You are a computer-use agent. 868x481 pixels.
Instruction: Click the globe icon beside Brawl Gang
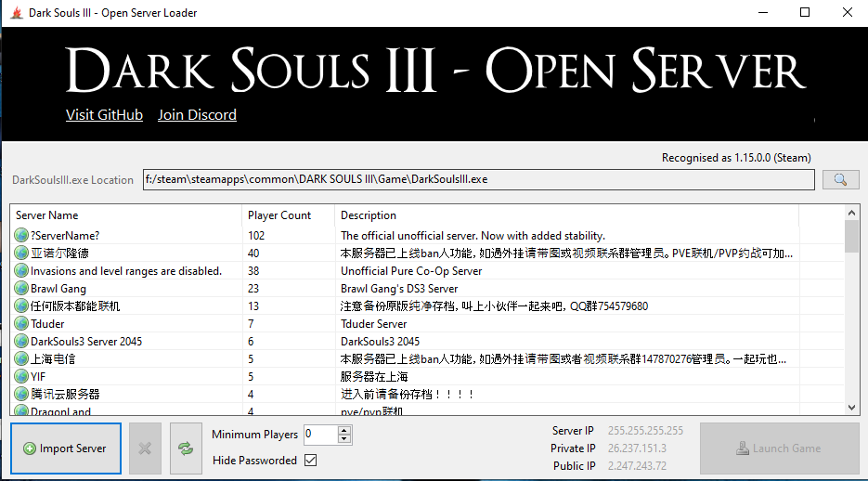coord(21,289)
